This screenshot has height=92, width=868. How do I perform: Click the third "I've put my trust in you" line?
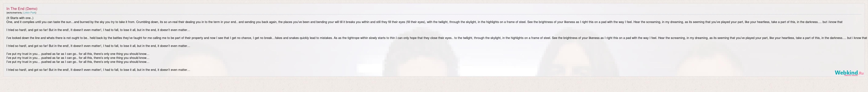pos(77,62)
